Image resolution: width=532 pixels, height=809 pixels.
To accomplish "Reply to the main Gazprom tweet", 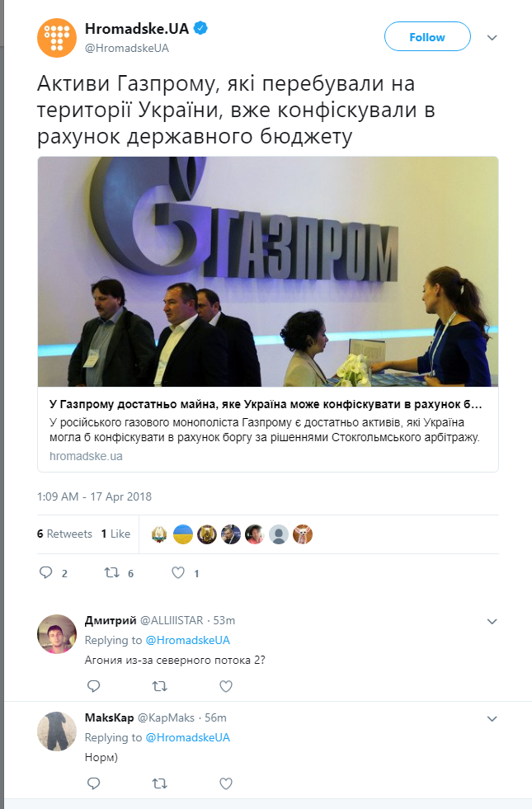I will coord(46,572).
